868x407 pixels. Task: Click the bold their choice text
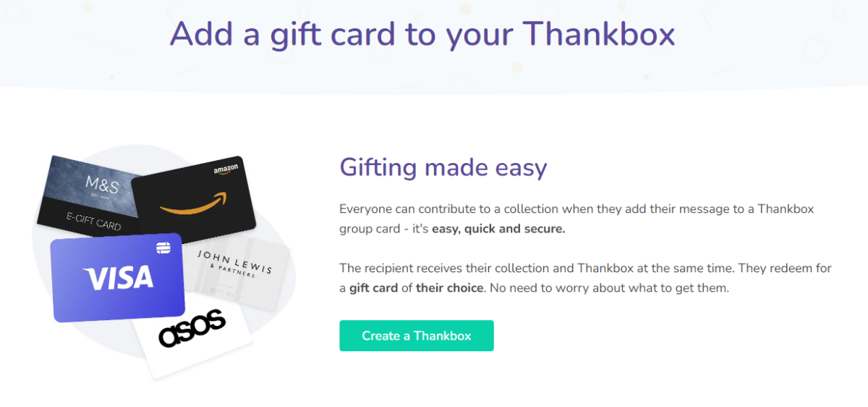(x=449, y=288)
